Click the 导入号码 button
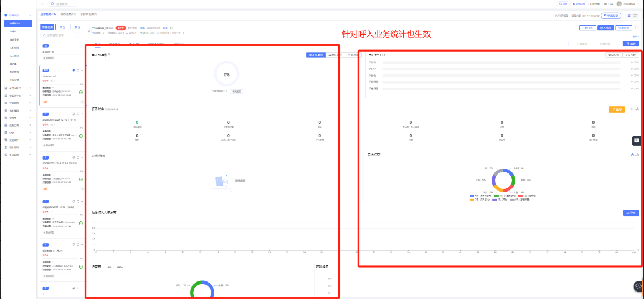This screenshot has height=299, width=644. pos(606,28)
